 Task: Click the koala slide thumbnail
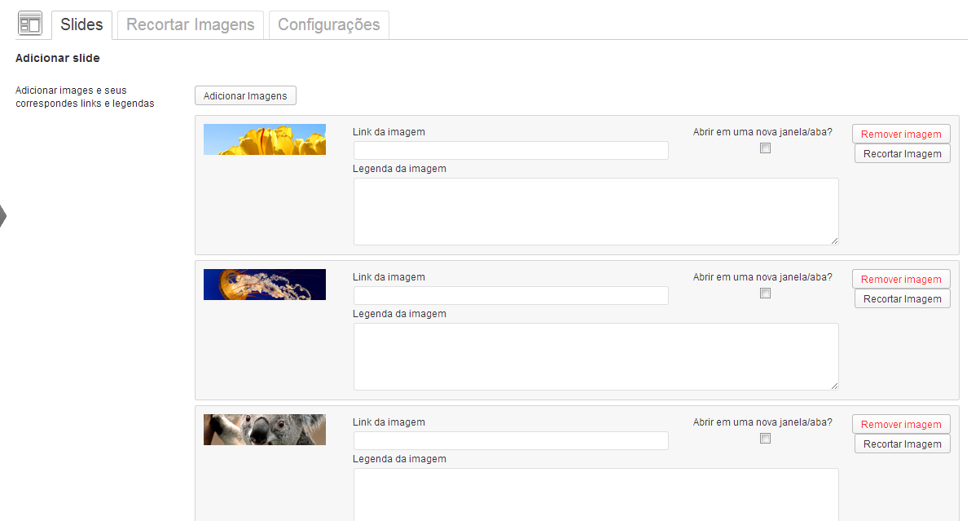(x=265, y=430)
